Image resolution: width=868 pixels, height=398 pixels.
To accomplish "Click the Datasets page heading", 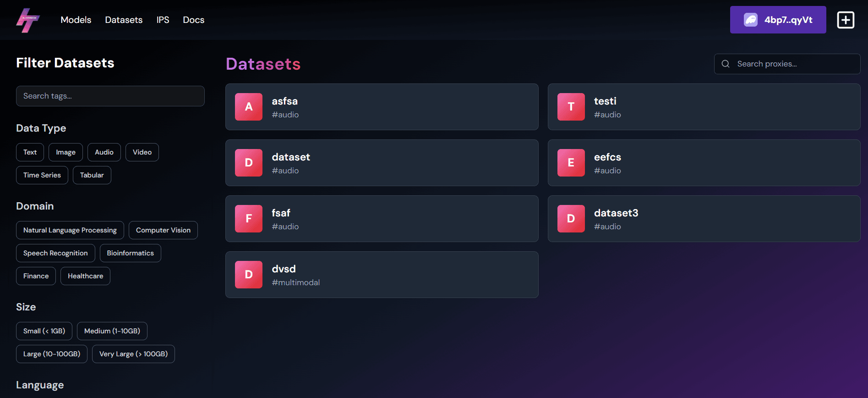I will [263, 64].
